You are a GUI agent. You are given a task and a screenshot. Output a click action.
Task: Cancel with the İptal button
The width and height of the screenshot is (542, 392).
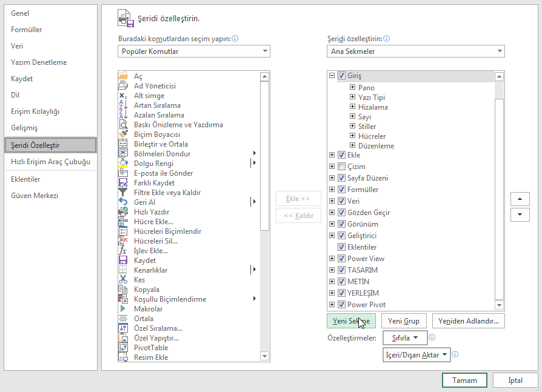(515, 380)
